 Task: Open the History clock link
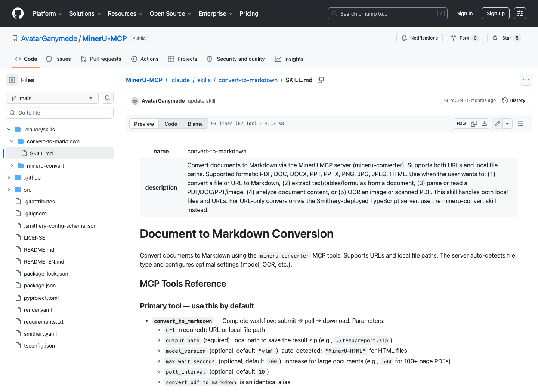pyautogui.click(x=514, y=100)
